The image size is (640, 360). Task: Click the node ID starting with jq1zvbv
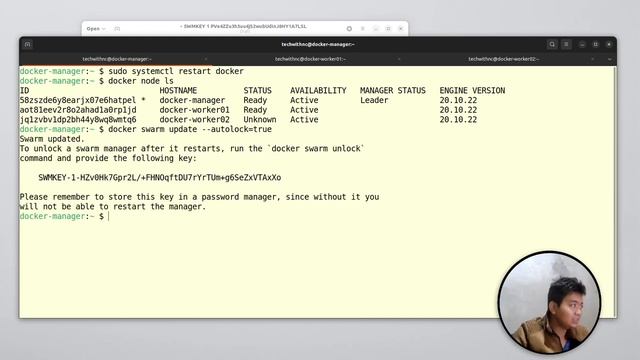coord(78,120)
